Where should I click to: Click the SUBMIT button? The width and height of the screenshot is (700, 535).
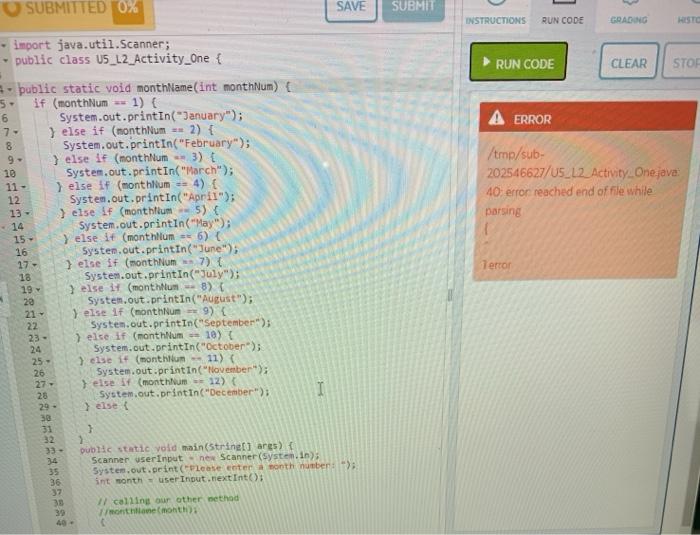pyautogui.click(x=413, y=7)
